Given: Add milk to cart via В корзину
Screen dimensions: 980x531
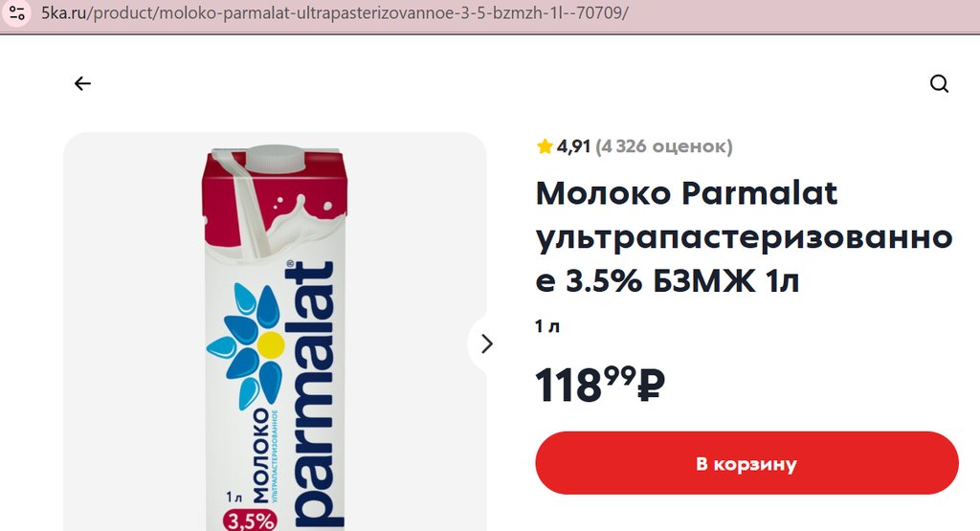Looking at the screenshot, I should (746, 463).
